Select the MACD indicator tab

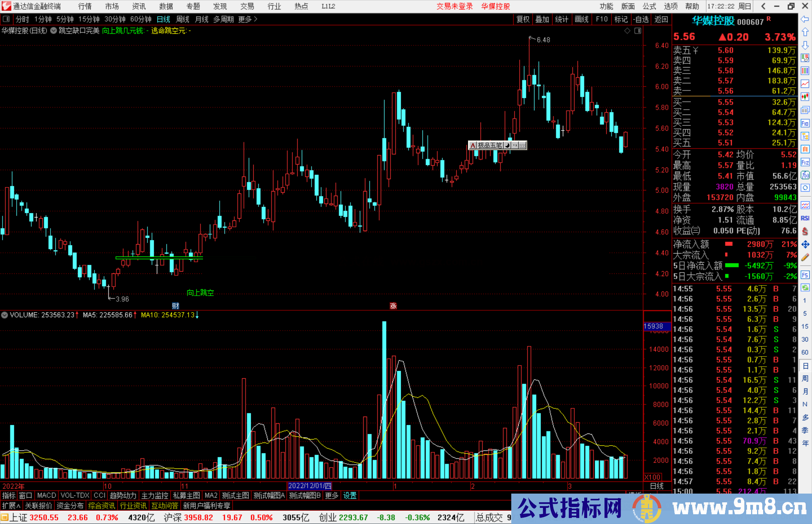47,495
